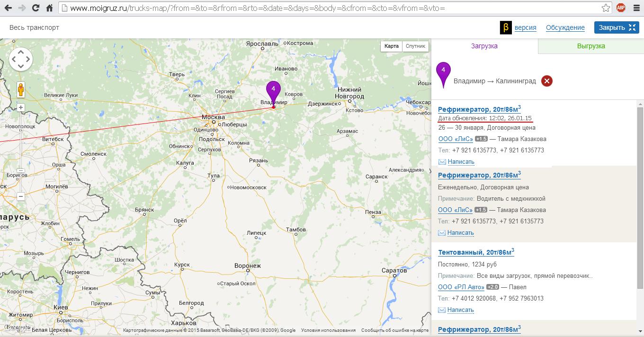Open the Обсуждение link

565,27
